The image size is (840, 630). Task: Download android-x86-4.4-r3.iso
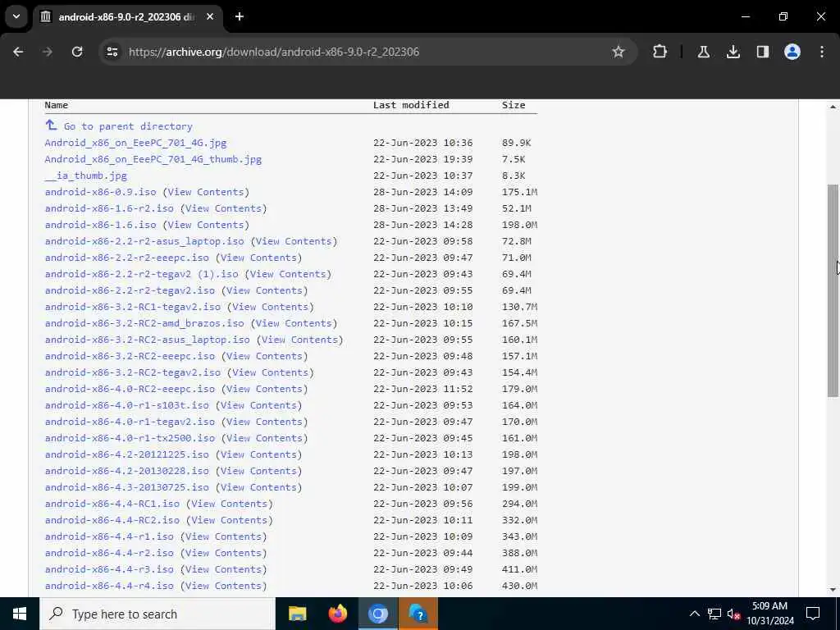click(109, 569)
